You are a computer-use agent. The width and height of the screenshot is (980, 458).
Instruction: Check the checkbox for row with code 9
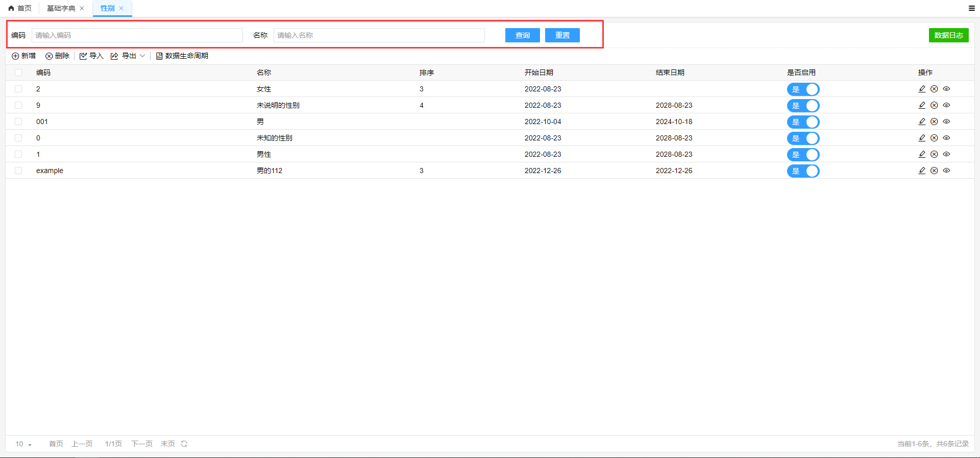[x=18, y=105]
